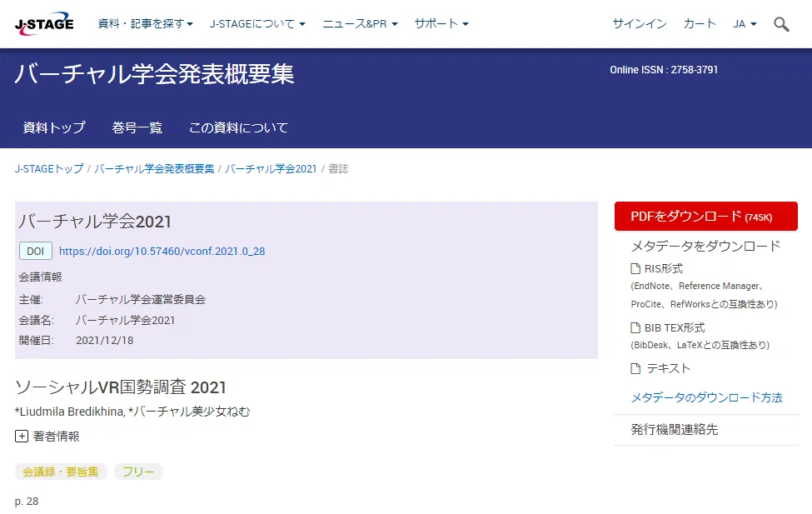Click the organizer バーチャル学会運営委員会 text
Screen dimensions: 812x514
click(x=141, y=300)
